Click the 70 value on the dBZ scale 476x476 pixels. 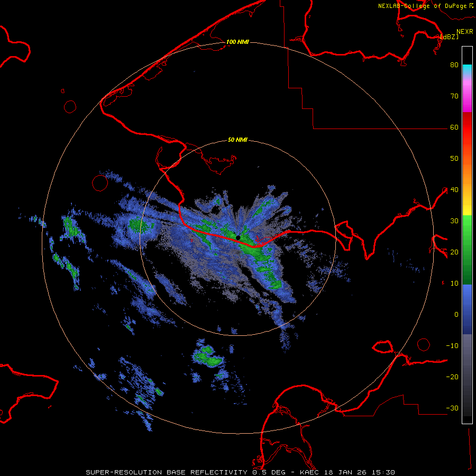[454, 96]
